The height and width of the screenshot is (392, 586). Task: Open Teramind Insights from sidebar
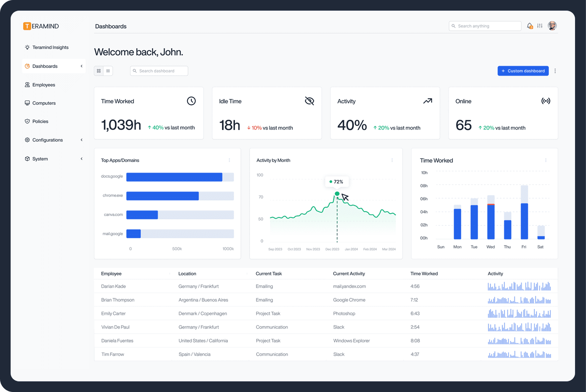(50, 47)
